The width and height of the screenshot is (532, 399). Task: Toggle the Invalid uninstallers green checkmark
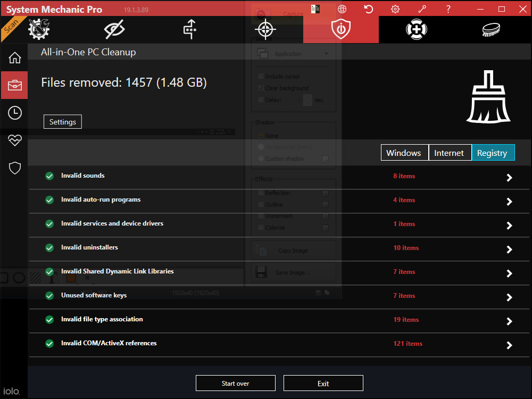[x=49, y=248]
